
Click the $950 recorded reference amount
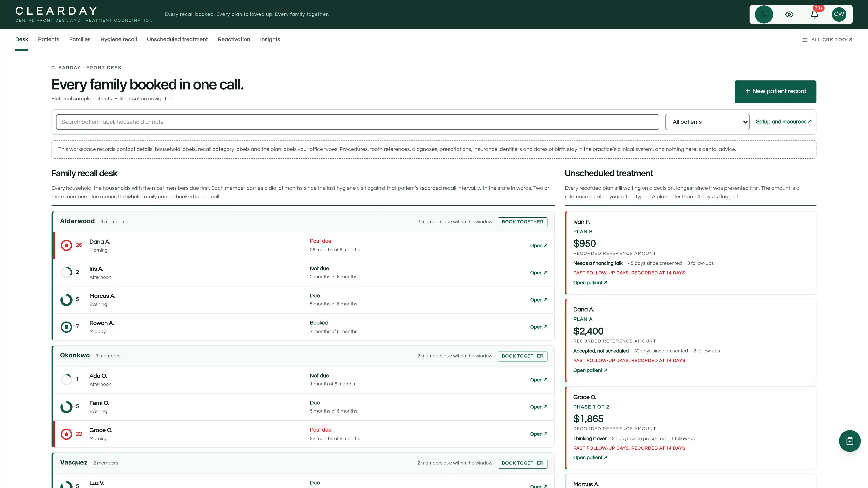click(x=584, y=244)
